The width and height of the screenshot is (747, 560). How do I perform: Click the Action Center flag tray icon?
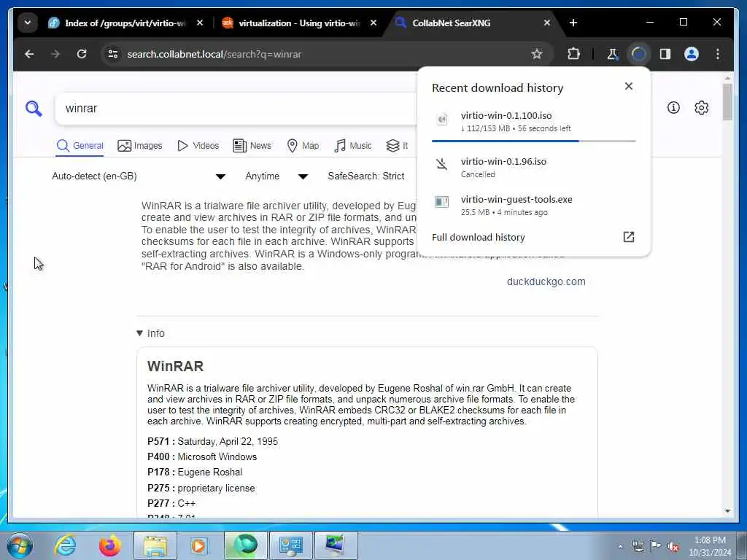tap(655, 546)
